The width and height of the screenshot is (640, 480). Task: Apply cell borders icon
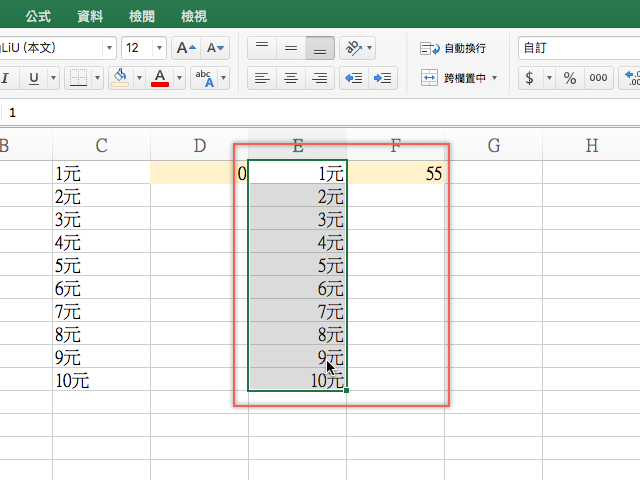point(78,78)
